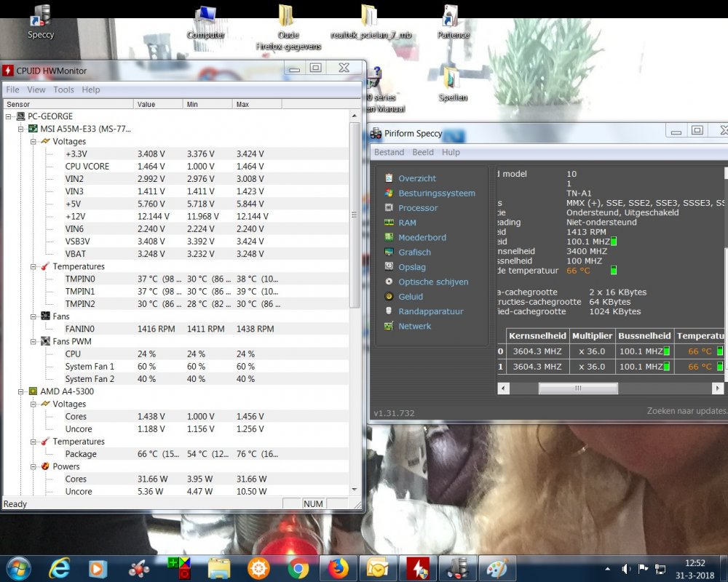Select Optische schijven in sidebar
The image size is (728, 582).
tap(432, 282)
